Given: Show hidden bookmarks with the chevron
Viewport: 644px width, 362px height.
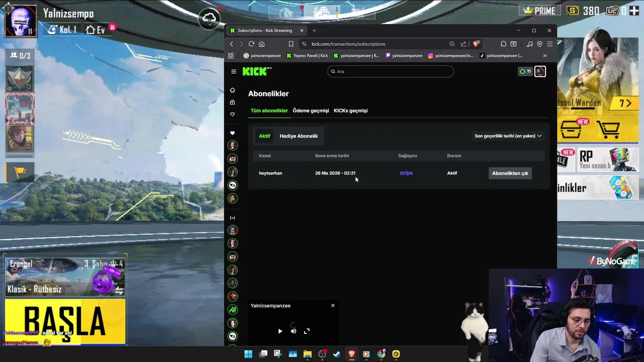Looking at the screenshot, I should 545,56.
